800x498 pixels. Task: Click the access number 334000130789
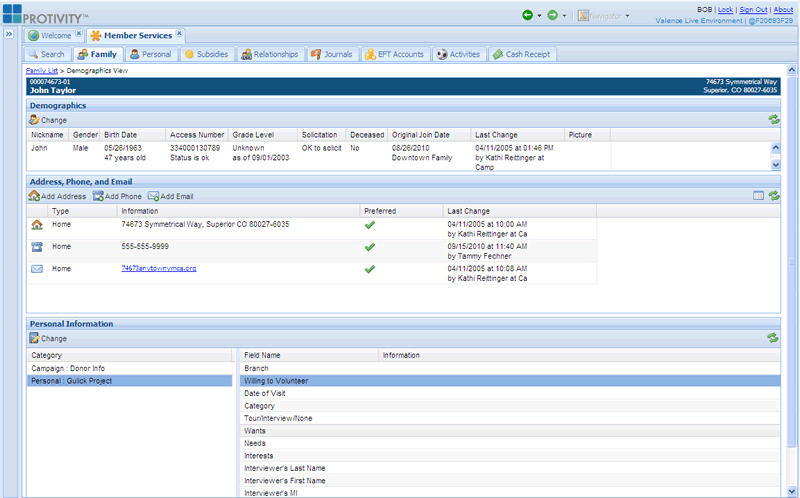coord(195,148)
